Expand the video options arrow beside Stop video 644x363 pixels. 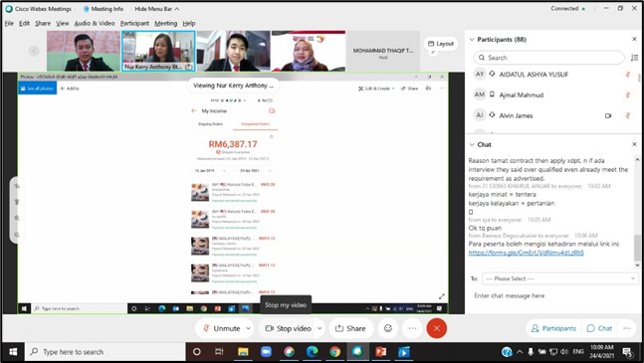pyautogui.click(x=320, y=328)
